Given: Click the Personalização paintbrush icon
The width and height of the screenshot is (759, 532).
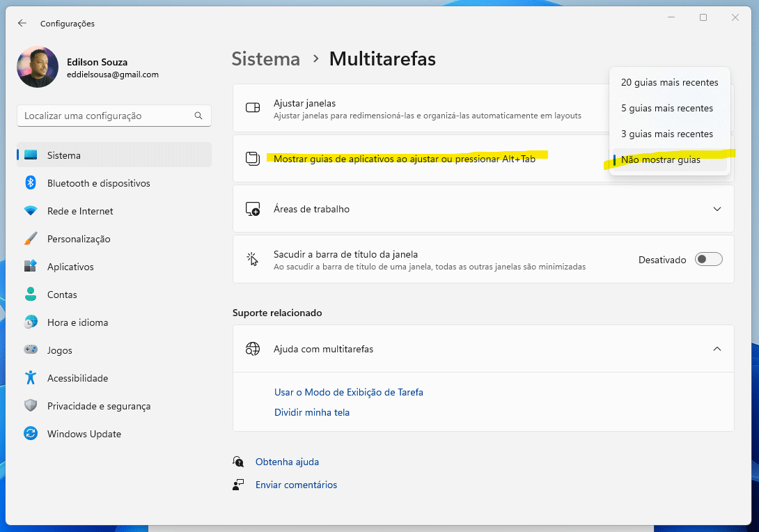Looking at the screenshot, I should pyautogui.click(x=31, y=239).
